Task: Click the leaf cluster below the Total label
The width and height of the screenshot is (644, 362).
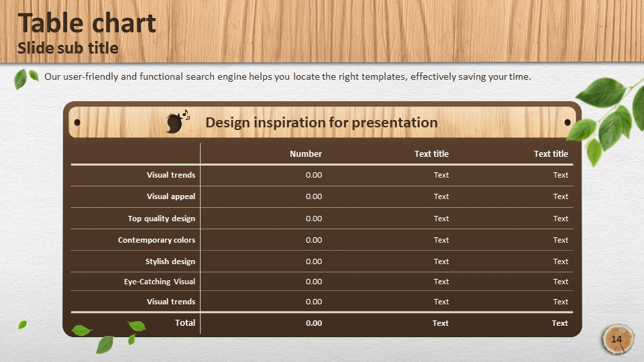Action: coord(107,337)
